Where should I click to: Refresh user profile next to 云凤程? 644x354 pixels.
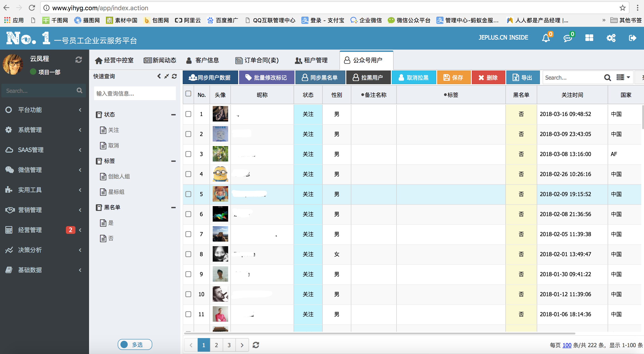pyautogui.click(x=78, y=60)
